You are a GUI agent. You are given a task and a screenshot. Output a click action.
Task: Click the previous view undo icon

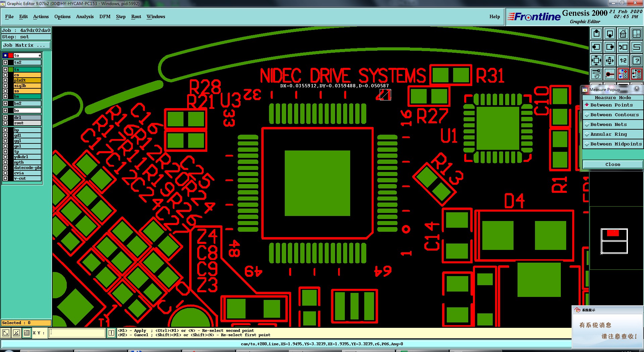(x=623, y=47)
